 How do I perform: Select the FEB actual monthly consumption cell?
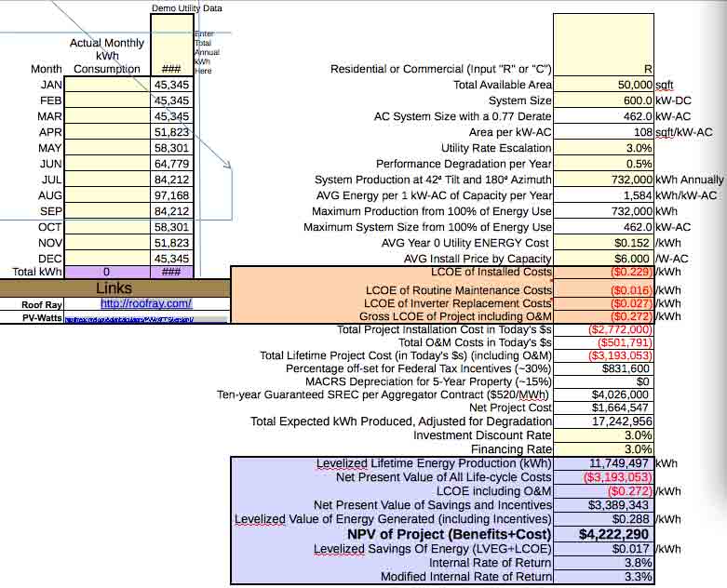(107, 100)
